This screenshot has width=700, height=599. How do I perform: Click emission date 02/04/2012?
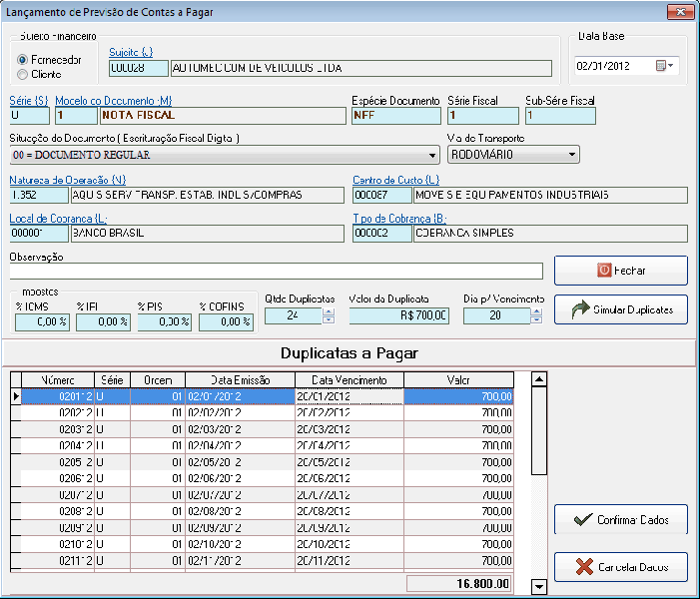241,446
